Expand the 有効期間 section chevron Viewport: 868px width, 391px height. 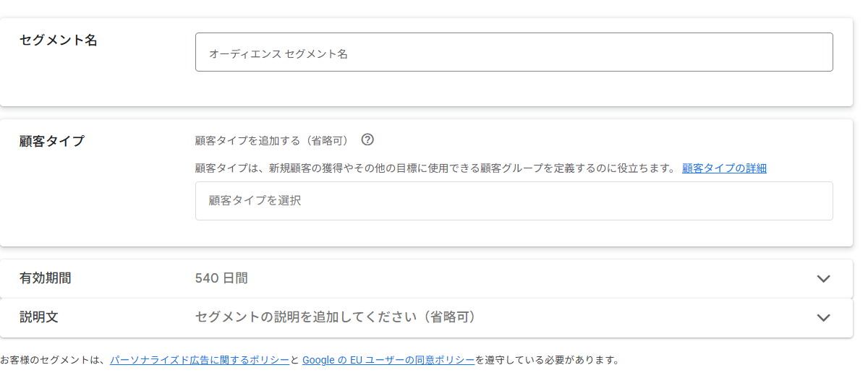(x=823, y=279)
